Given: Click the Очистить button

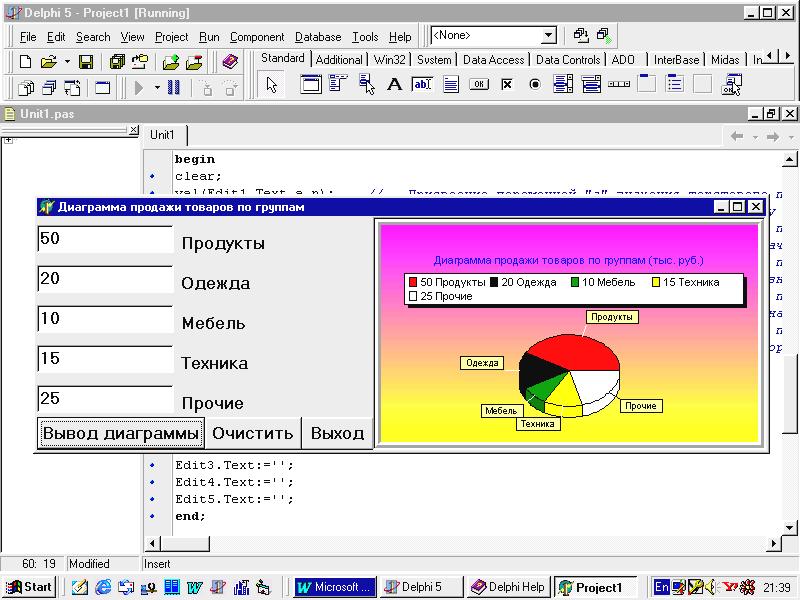Looking at the screenshot, I should [253, 433].
